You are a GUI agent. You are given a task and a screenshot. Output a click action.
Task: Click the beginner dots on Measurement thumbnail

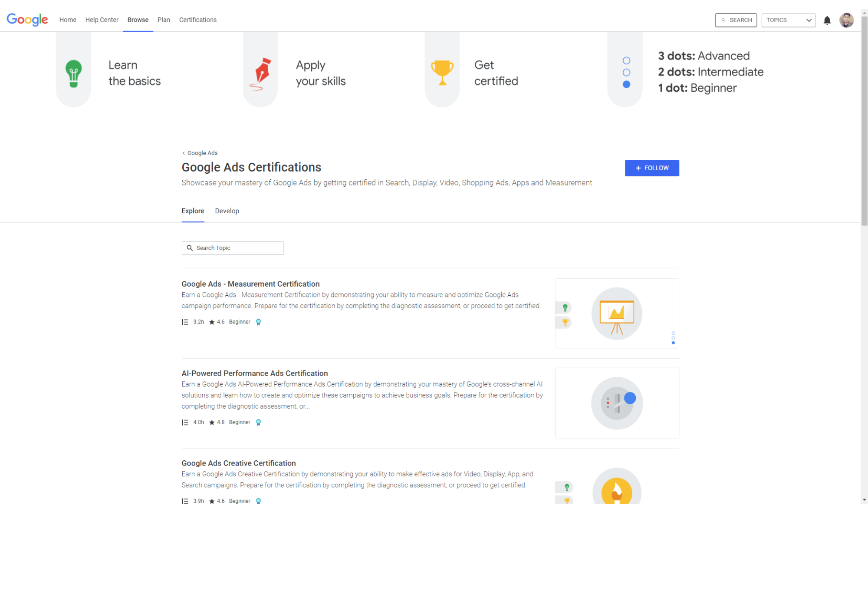click(x=673, y=338)
